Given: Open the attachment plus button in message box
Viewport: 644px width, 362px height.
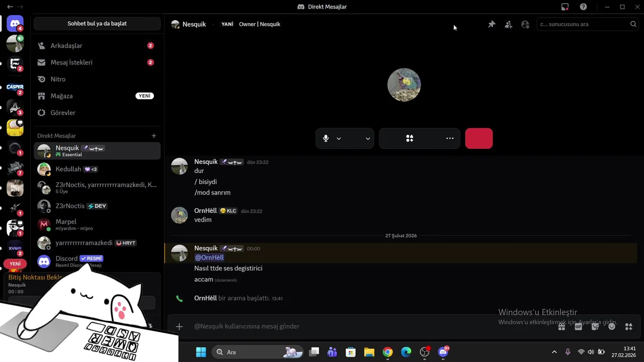Looking at the screenshot, I should 179,326.
